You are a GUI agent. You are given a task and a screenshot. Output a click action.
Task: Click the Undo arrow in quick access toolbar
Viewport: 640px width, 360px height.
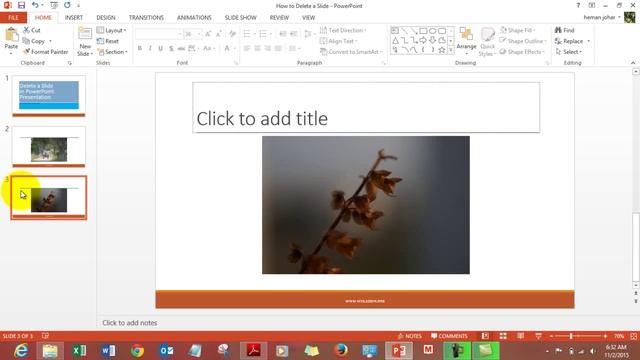(x=35, y=5)
